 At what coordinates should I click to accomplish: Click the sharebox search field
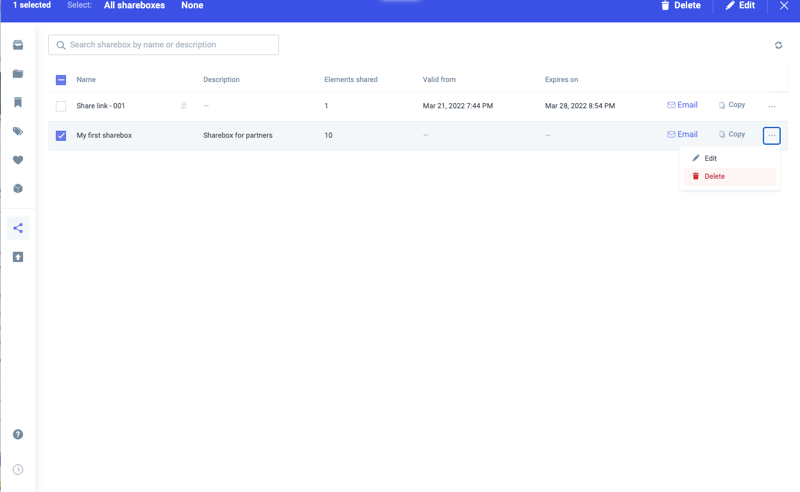click(164, 45)
